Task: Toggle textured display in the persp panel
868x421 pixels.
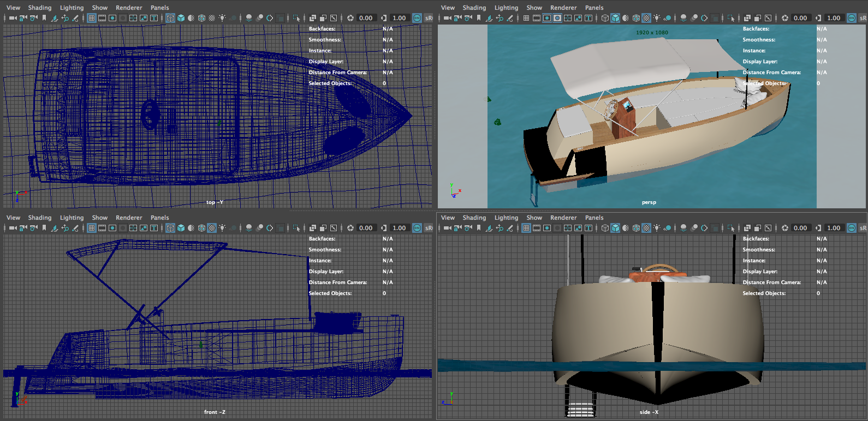Action: pyautogui.click(x=646, y=18)
